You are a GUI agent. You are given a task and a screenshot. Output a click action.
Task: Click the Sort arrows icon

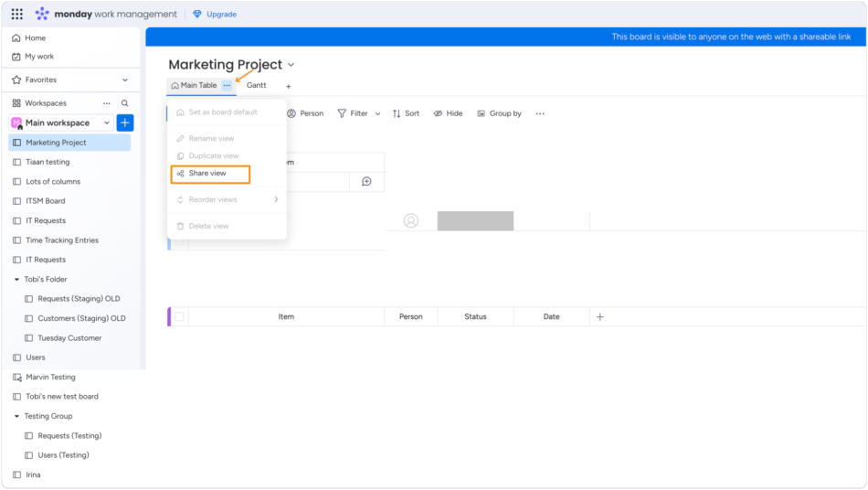pyautogui.click(x=397, y=113)
